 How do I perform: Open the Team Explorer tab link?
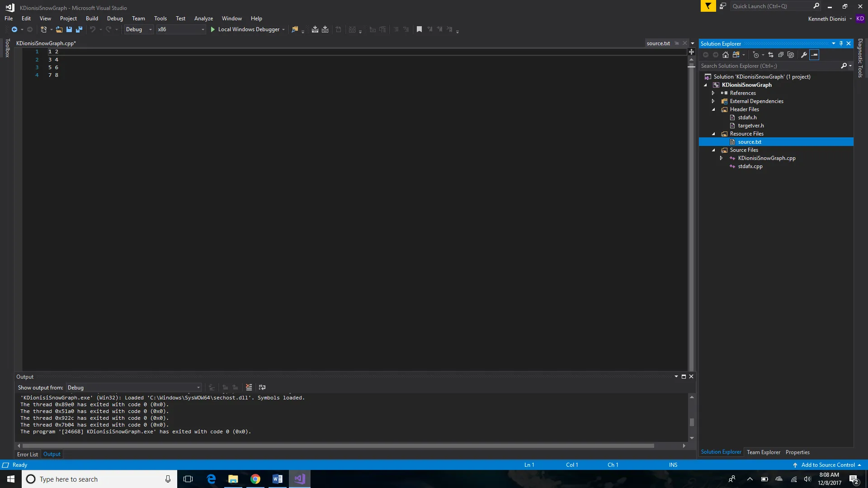click(x=763, y=452)
